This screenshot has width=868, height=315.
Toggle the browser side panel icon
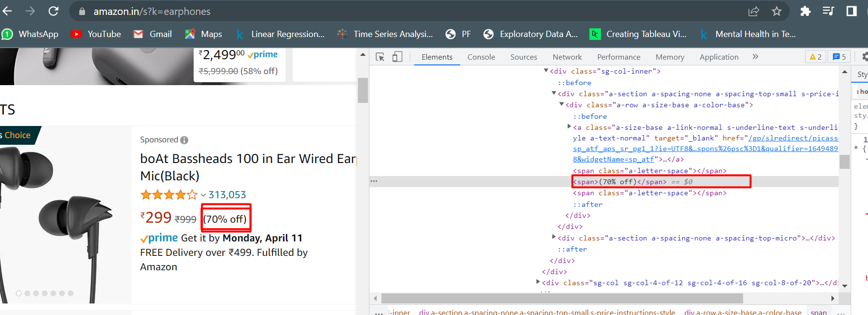coord(852,11)
